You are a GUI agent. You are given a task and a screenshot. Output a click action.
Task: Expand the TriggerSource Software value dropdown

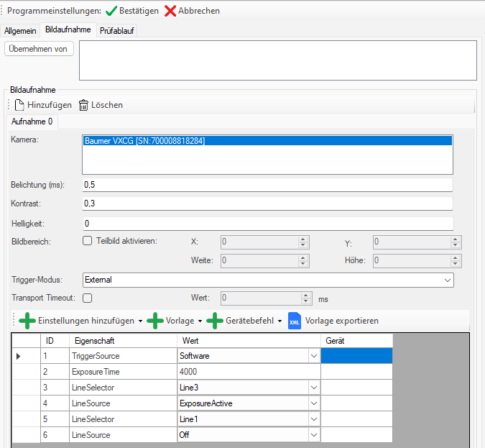click(313, 355)
